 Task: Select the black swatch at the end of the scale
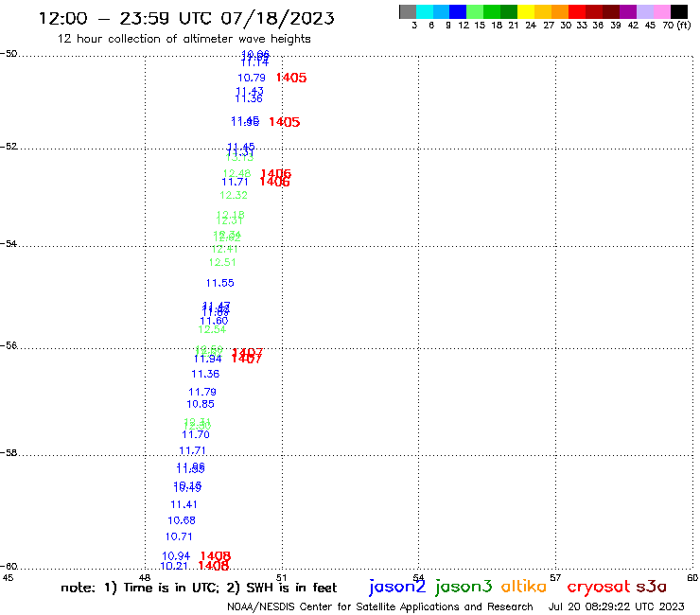(x=679, y=12)
